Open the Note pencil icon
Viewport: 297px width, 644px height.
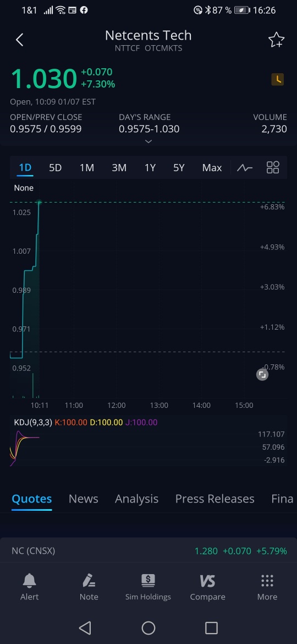coord(89,587)
